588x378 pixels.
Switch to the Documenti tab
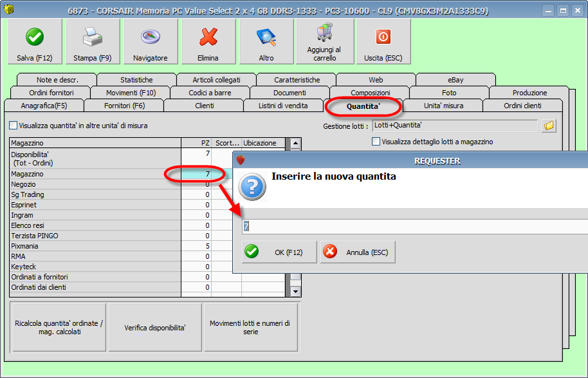click(x=289, y=93)
